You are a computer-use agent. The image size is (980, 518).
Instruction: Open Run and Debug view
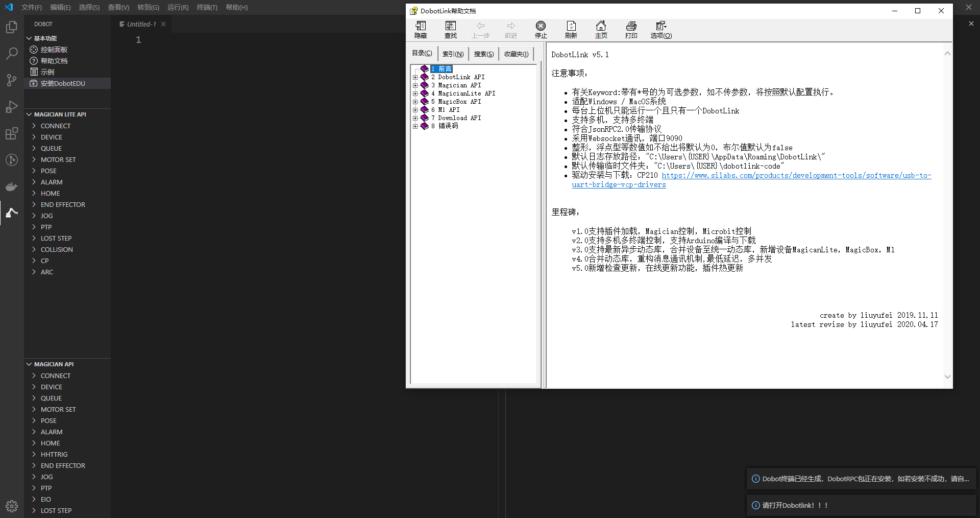click(11, 106)
